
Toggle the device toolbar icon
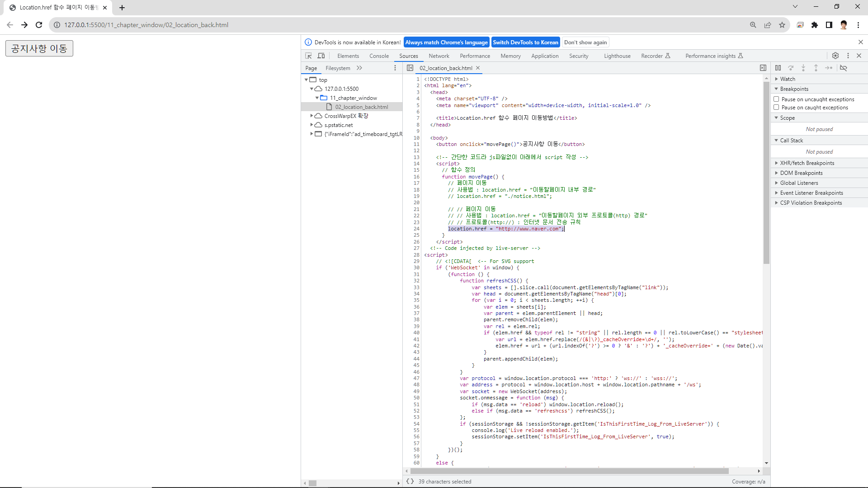pos(321,56)
